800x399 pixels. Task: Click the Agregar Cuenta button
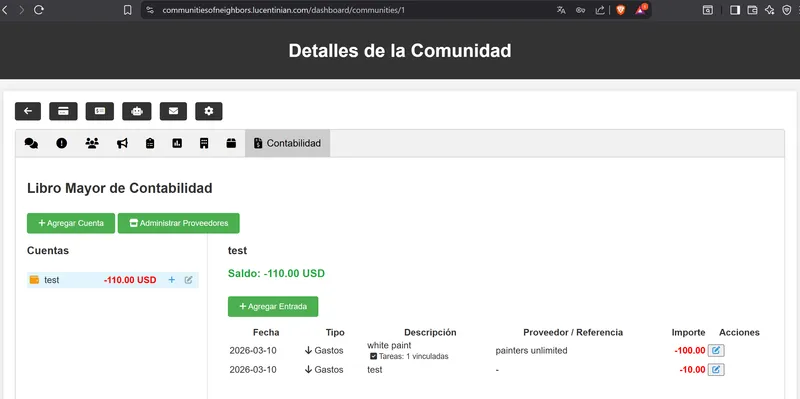click(x=71, y=223)
